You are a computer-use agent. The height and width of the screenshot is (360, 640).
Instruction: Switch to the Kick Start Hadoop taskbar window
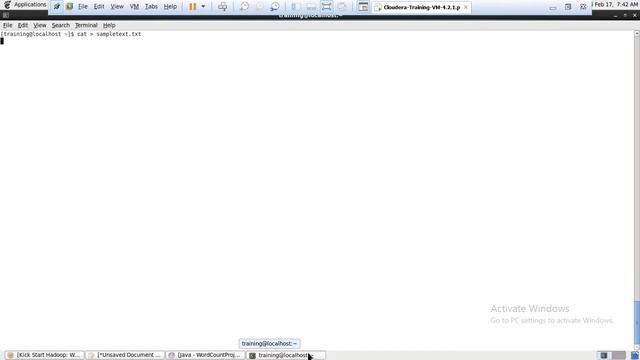44,355
